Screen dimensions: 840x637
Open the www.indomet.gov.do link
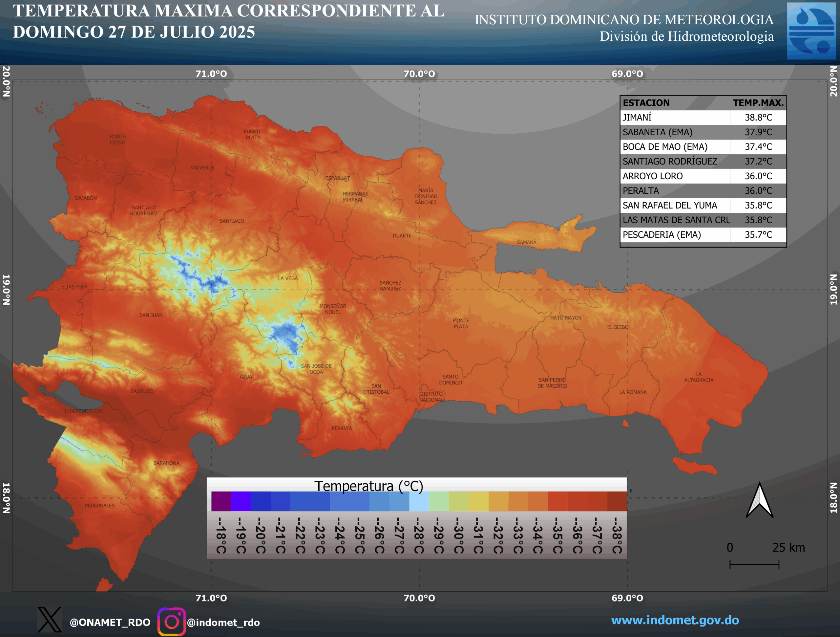(675, 620)
